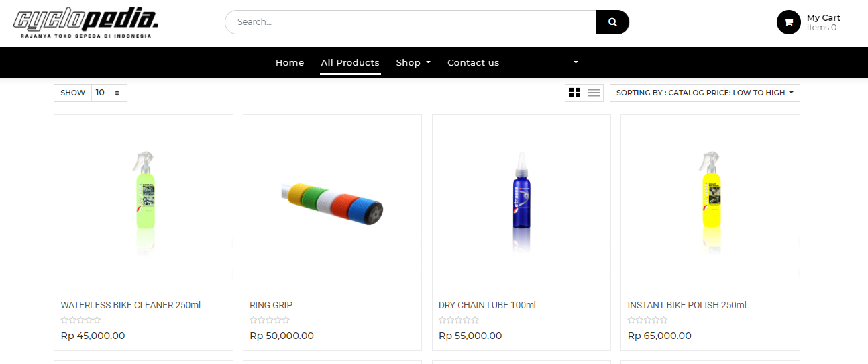
Task: Rate Ring Grip with stars
Action: click(x=270, y=320)
